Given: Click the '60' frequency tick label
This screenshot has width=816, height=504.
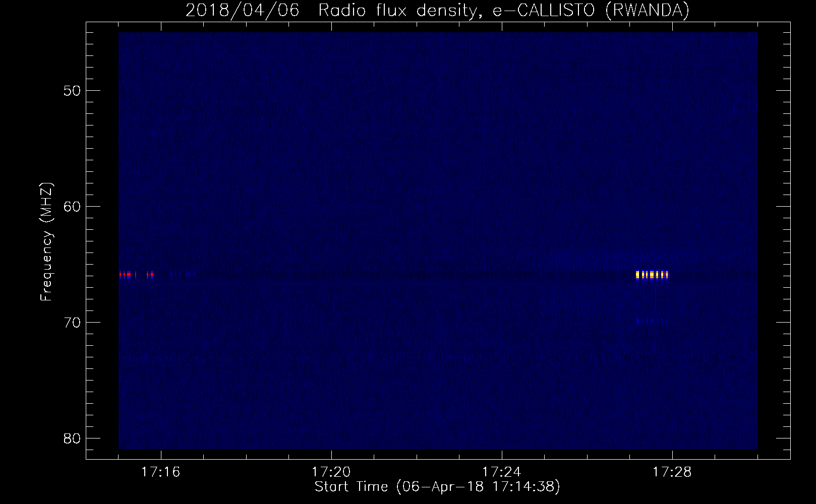Looking at the screenshot, I should (73, 207).
